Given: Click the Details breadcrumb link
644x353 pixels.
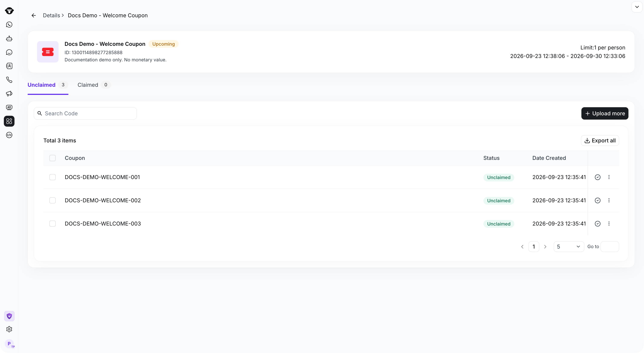Looking at the screenshot, I should tap(52, 16).
